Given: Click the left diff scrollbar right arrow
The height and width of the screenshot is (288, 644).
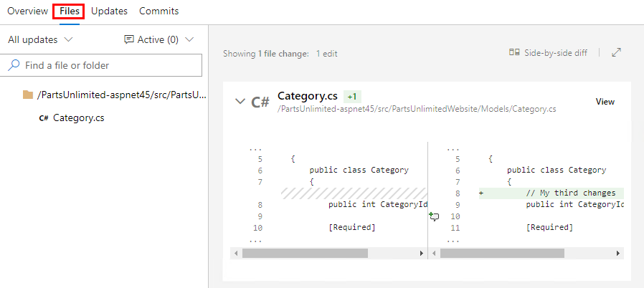Looking at the screenshot, I should 422,254.
